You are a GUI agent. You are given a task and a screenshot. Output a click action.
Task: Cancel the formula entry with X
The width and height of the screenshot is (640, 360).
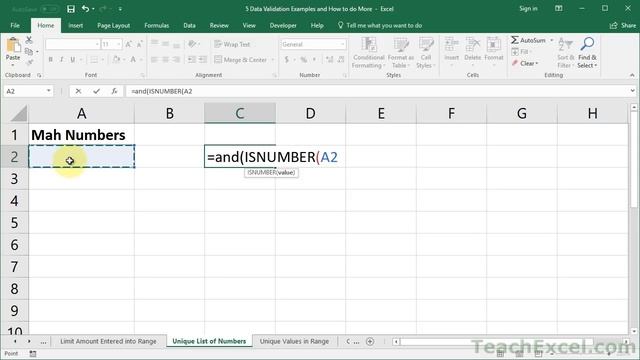point(78,91)
